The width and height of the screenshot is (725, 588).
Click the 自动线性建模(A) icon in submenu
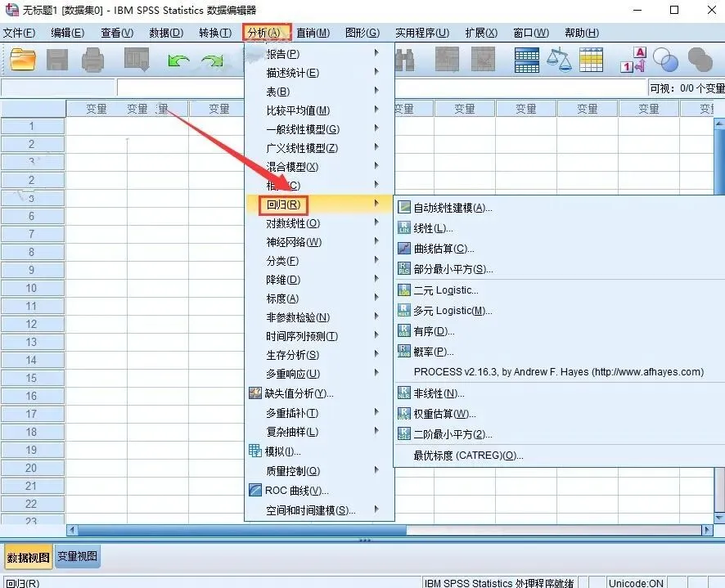[x=404, y=207]
